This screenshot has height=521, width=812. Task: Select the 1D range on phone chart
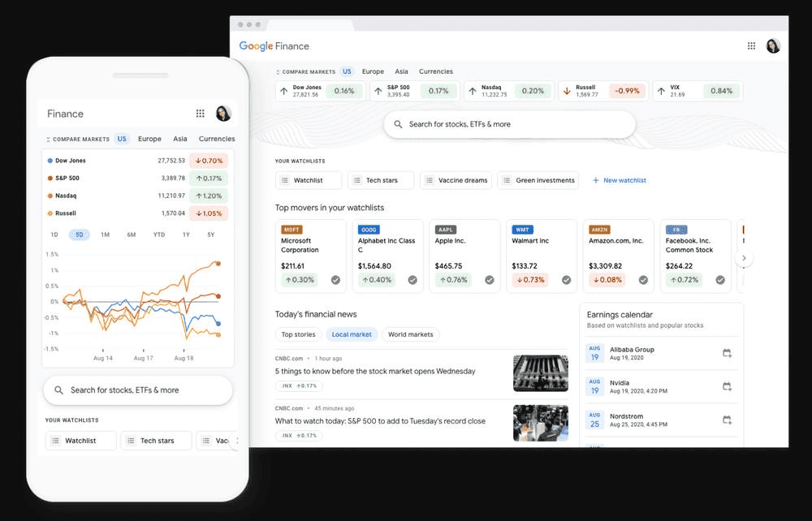click(x=54, y=235)
